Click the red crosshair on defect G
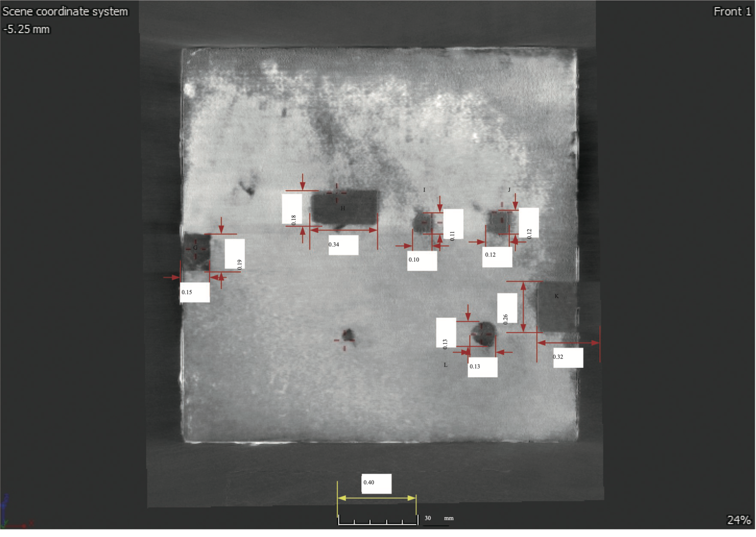This screenshot has height=537, width=756. (x=196, y=248)
